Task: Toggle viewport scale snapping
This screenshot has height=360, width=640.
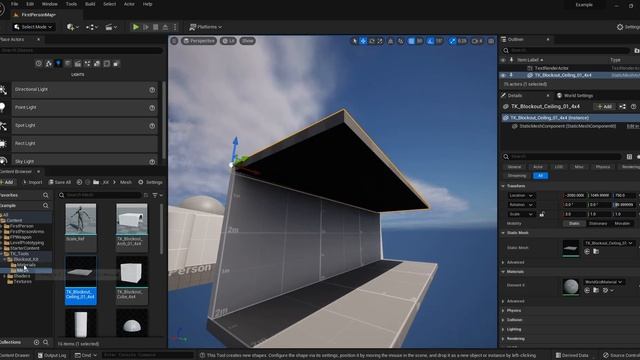Action: [x=452, y=41]
